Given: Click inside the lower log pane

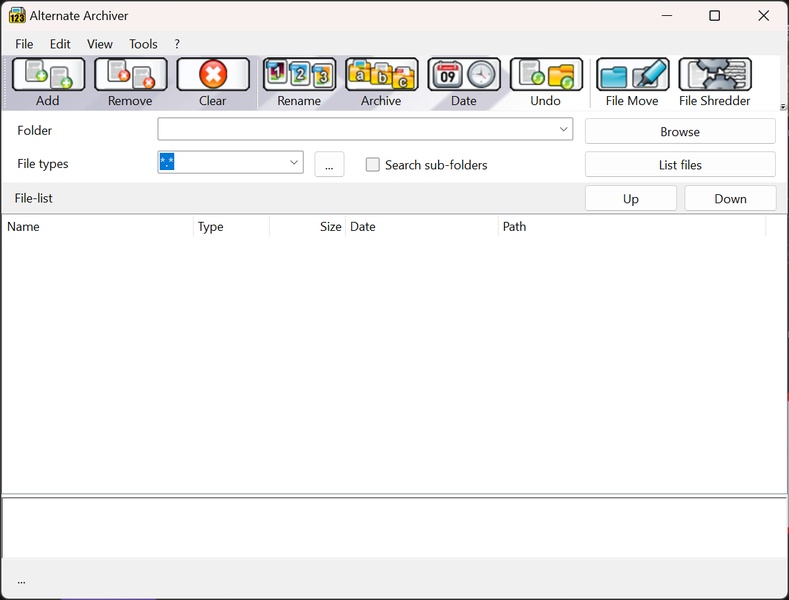Looking at the screenshot, I should [x=394, y=528].
